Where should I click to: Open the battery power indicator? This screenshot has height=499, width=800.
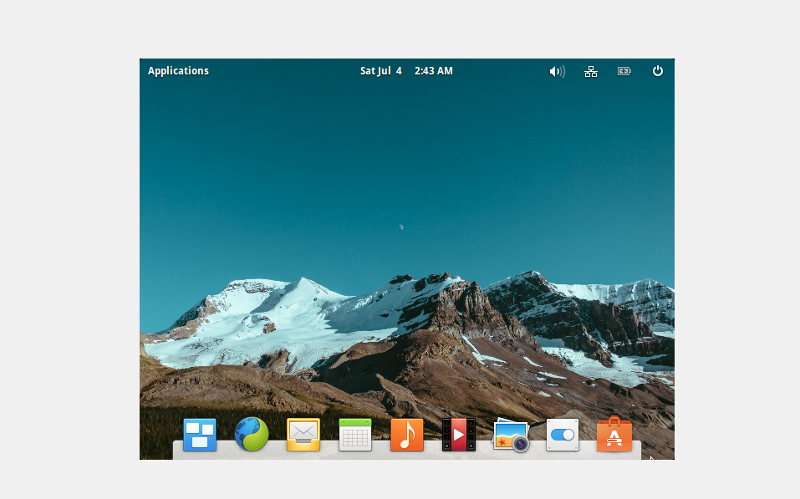click(624, 71)
